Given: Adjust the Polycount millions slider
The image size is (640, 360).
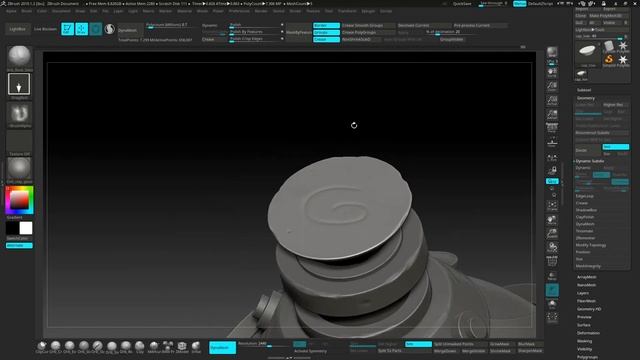Looking at the screenshot, I should point(169,25).
